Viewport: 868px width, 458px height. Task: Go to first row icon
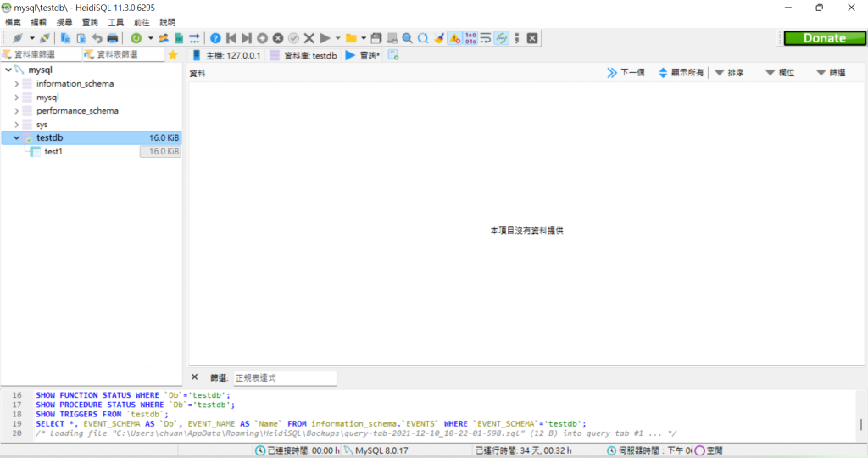231,38
